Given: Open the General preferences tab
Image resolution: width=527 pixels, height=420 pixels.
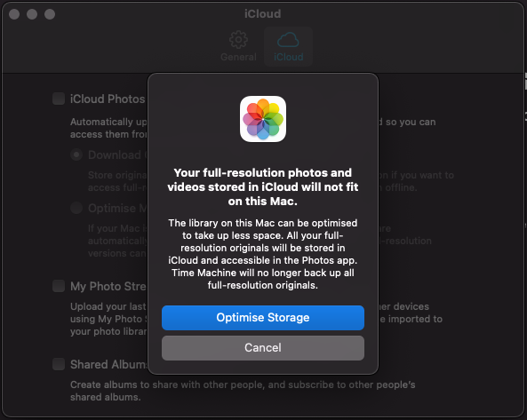Looking at the screenshot, I should pyautogui.click(x=238, y=47).
